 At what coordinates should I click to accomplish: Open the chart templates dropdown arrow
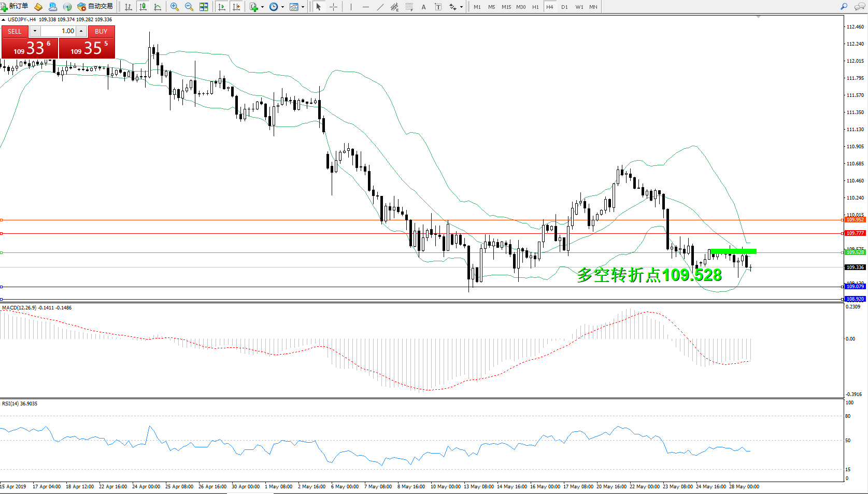point(303,7)
